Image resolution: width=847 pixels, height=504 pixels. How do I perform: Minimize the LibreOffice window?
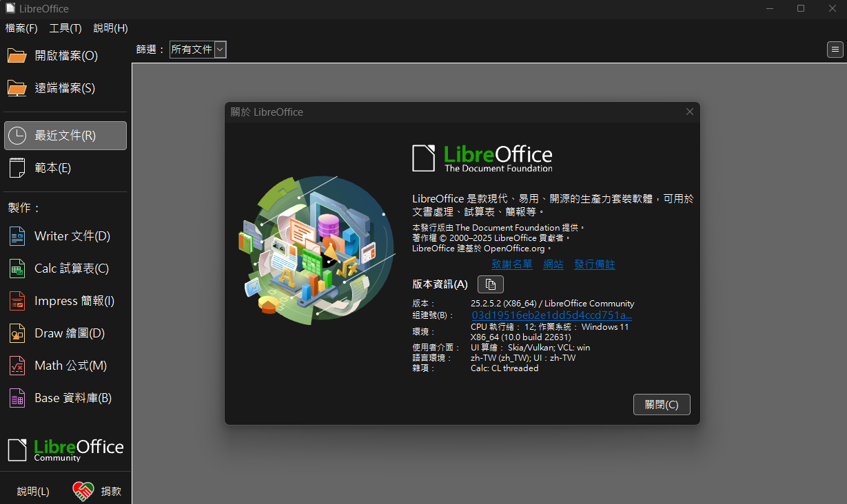770,8
